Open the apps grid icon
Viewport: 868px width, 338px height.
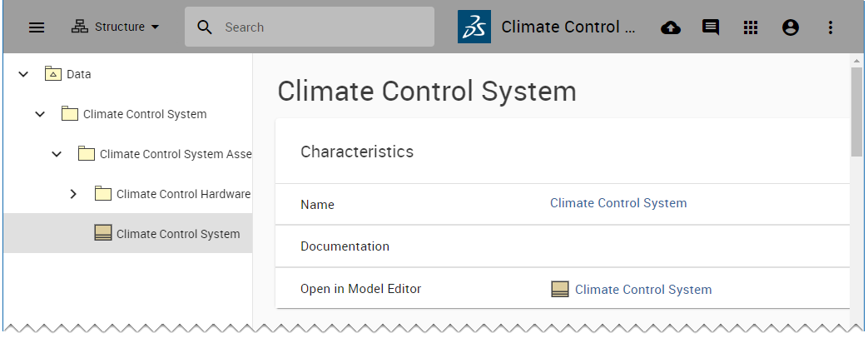[751, 27]
